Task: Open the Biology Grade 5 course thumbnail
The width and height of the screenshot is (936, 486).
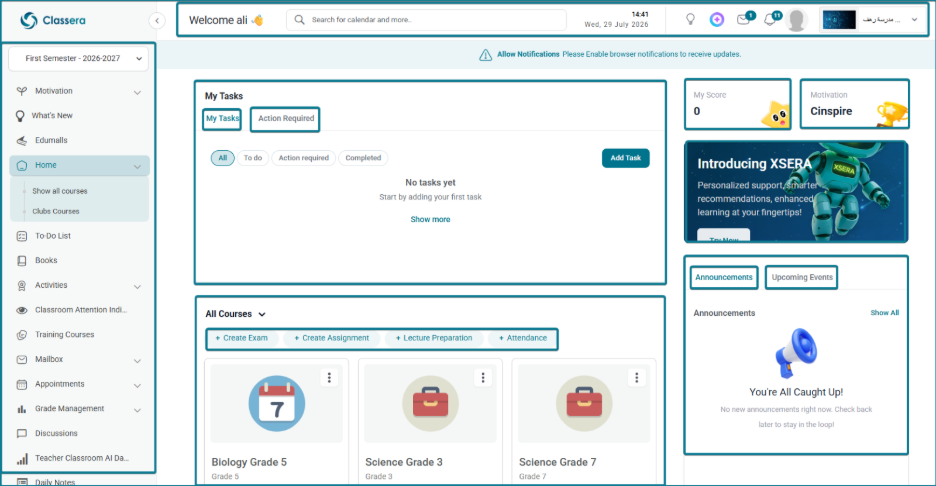Action: coord(277,404)
